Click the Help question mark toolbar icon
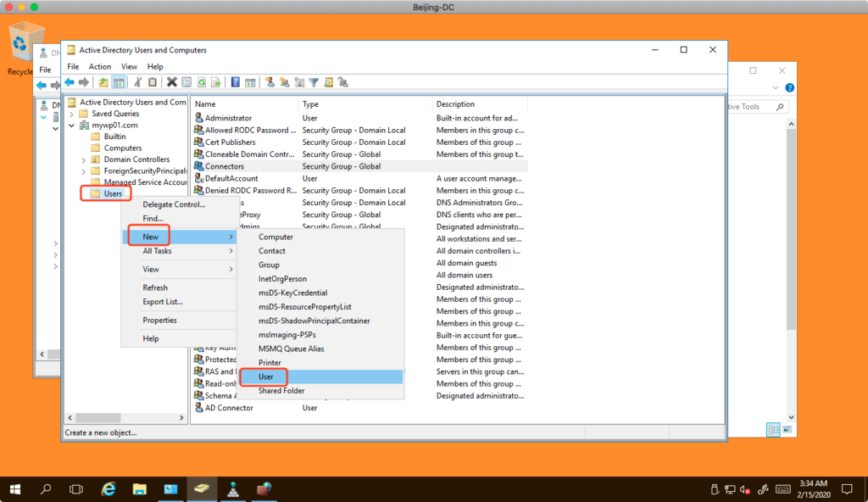This screenshot has height=502, width=868. (236, 82)
